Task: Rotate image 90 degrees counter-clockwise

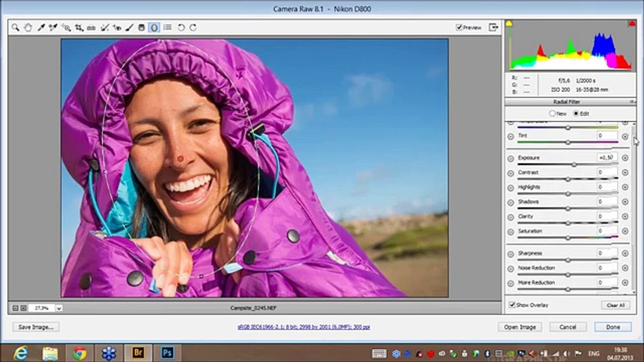Action: 181,28
